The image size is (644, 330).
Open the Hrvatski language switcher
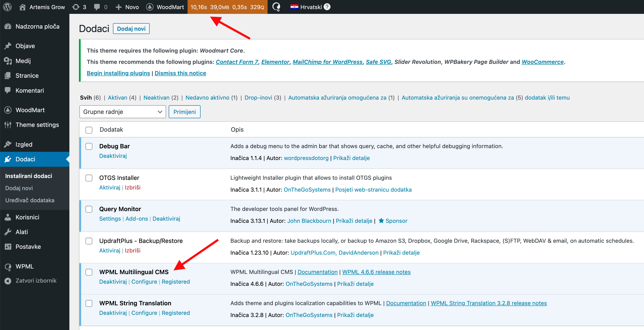pos(311,7)
